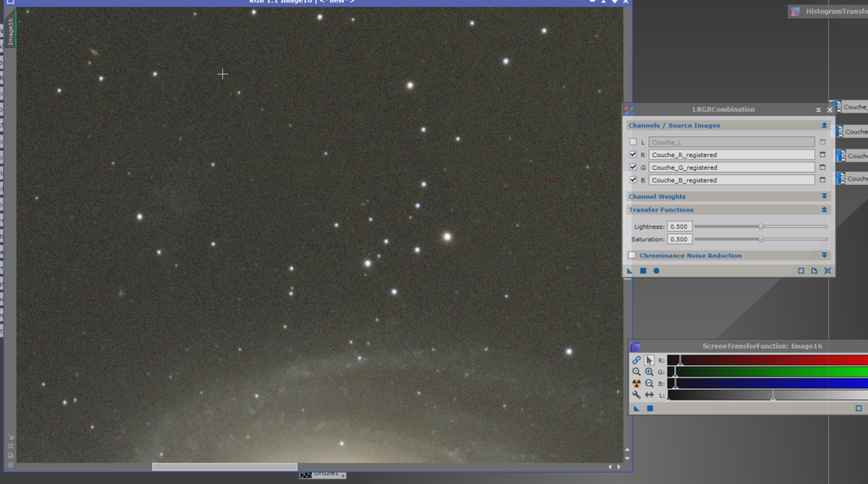Click the Lightness value field 0.500
The width and height of the screenshot is (868, 484).
[680, 226]
